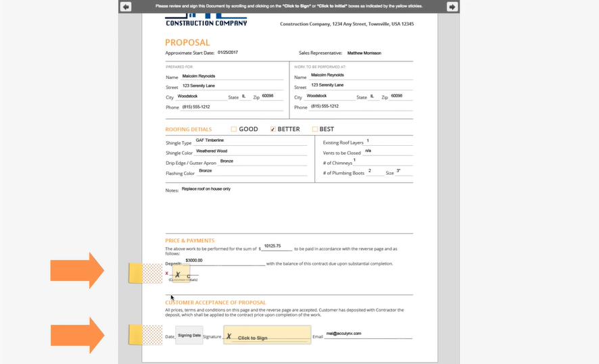Check the GOOD roofing option
Image resolution: width=599 pixels, height=364 pixels.
(234, 129)
